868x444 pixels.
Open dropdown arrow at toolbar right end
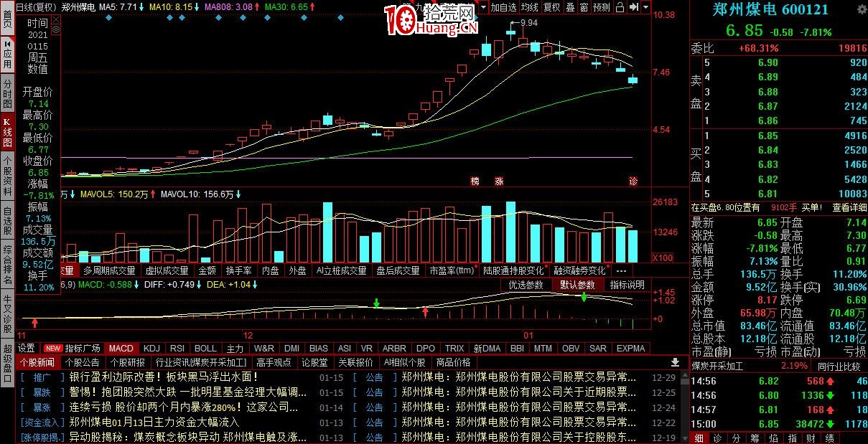coord(646,7)
